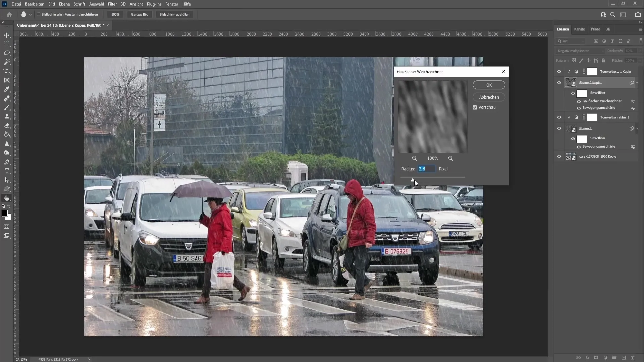
Task: Hide the Ebene 2 layer
Action: tap(559, 128)
